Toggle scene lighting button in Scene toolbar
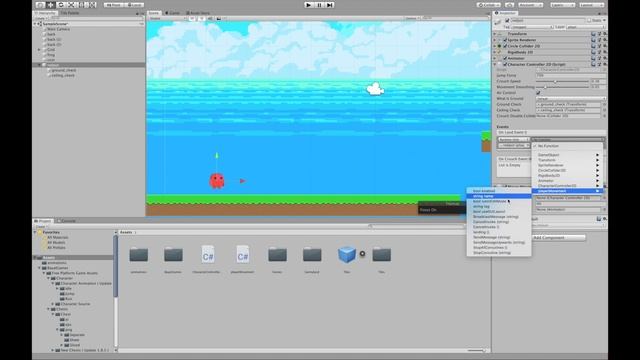Screen dimensions: 640x360 coord(201,18)
